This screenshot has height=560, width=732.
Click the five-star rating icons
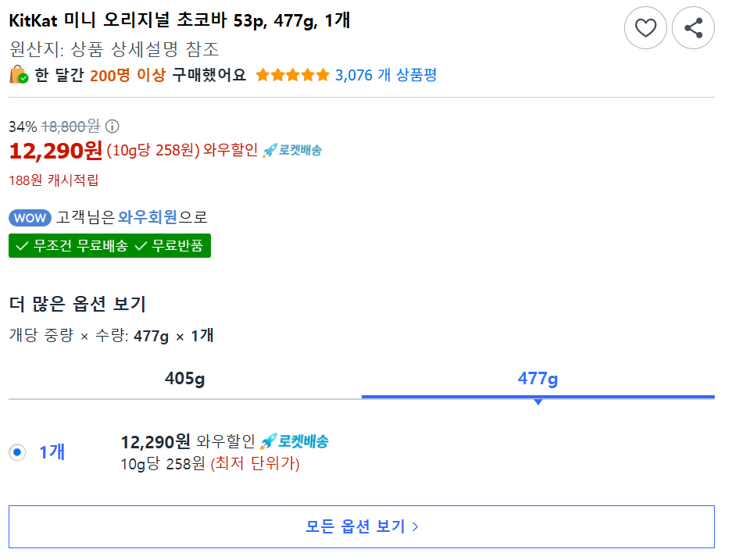292,75
